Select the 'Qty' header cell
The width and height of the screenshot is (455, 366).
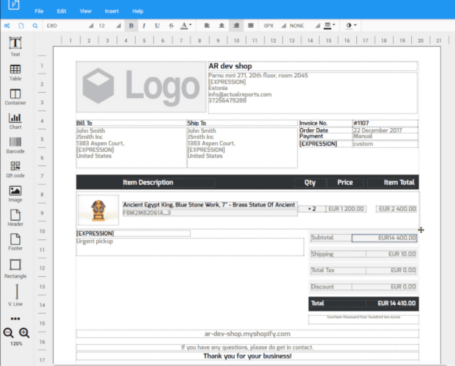pyautogui.click(x=310, y=183)
